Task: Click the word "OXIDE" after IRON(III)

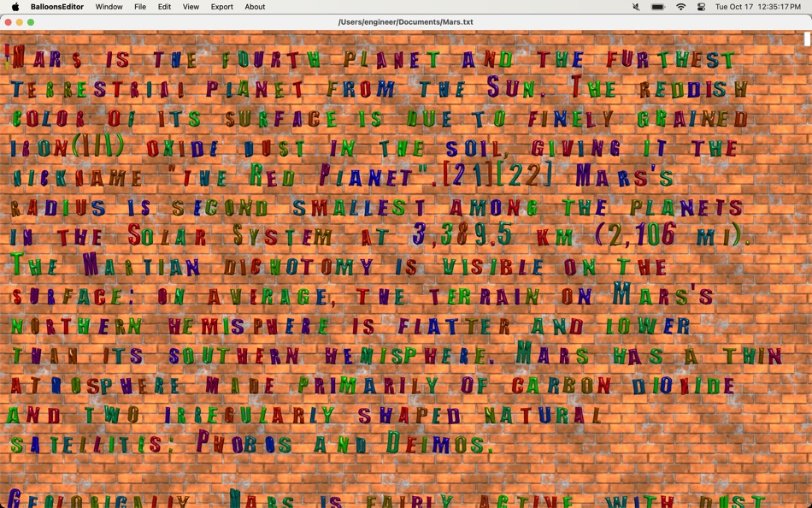Action: tap(182, 148)
